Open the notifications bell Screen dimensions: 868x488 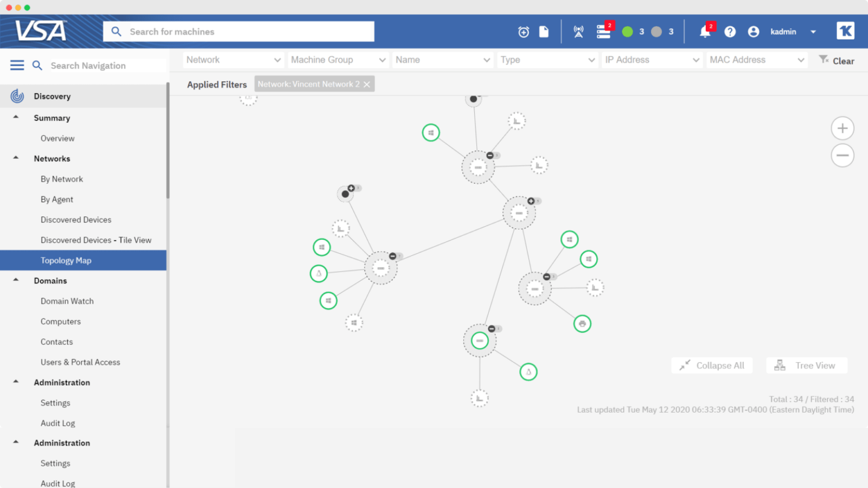[x=705, y=31]
